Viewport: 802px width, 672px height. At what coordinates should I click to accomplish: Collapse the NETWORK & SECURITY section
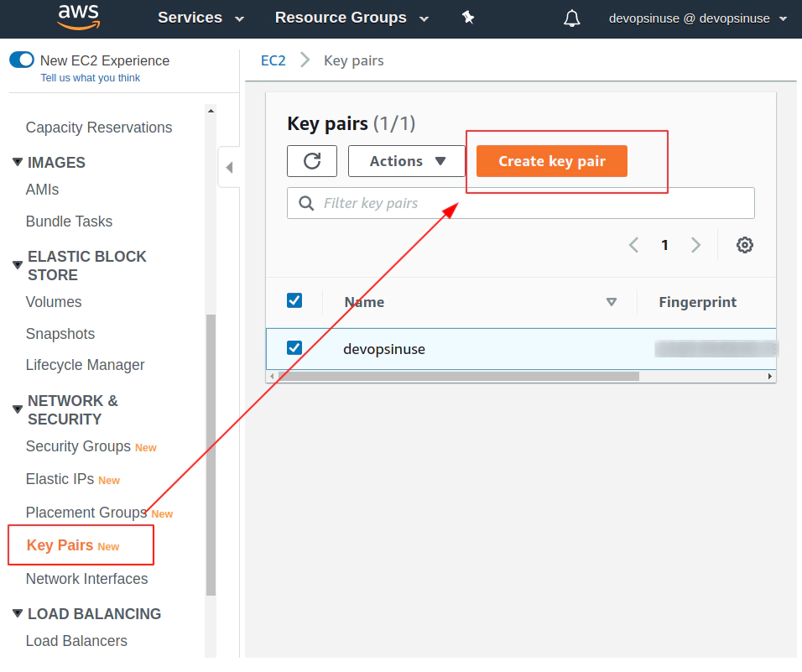18,409
